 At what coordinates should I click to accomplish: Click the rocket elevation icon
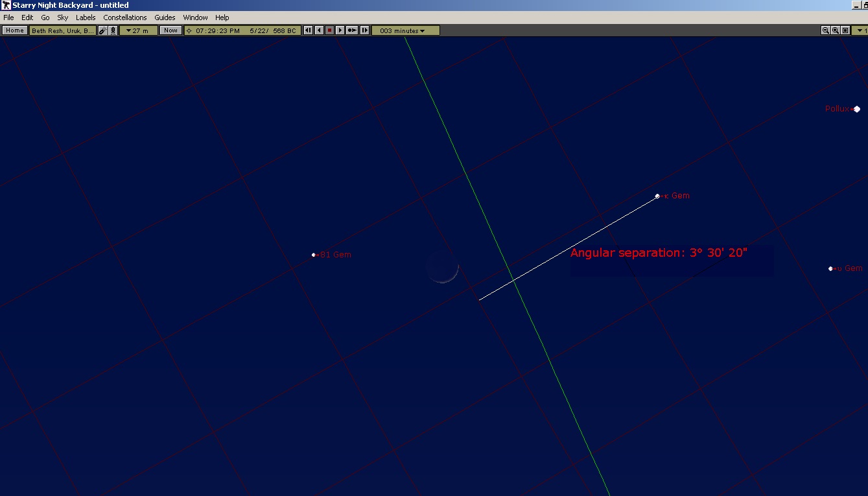(113, 30)
